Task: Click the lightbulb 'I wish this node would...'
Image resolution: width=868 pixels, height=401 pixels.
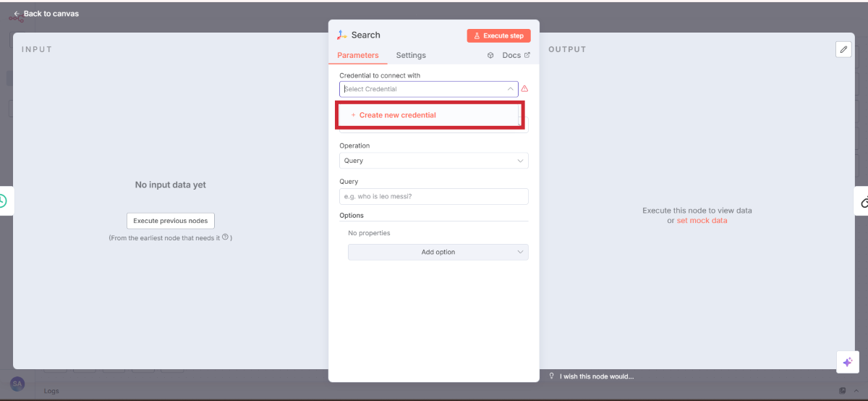Action: click(x=552, y=376)
